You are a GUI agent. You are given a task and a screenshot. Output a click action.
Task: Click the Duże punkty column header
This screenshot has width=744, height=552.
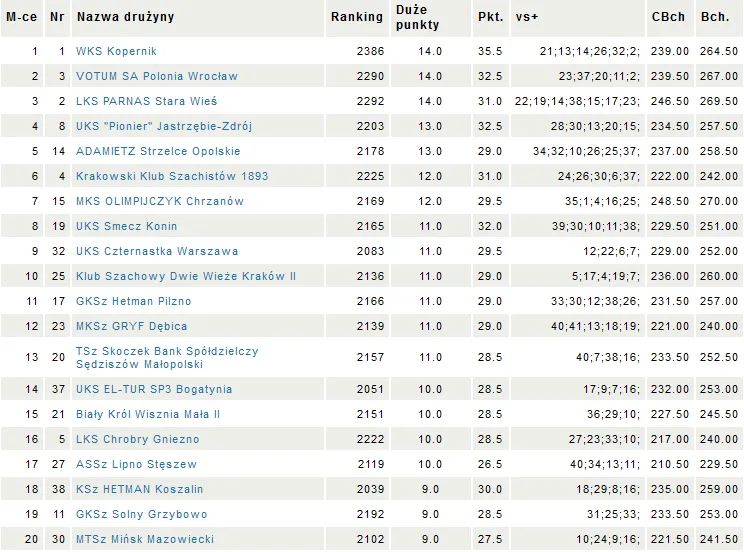417,17
